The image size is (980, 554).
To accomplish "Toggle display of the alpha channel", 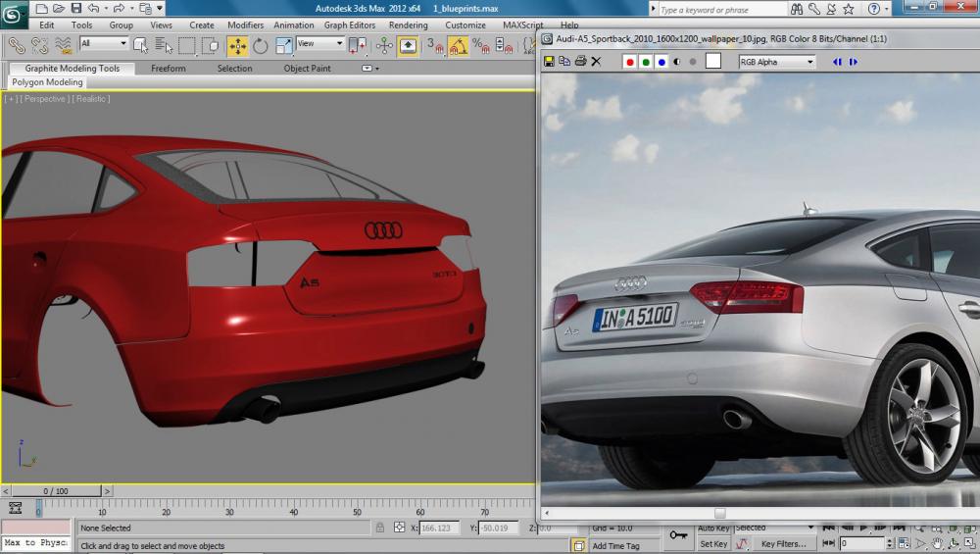I will 677,62.
